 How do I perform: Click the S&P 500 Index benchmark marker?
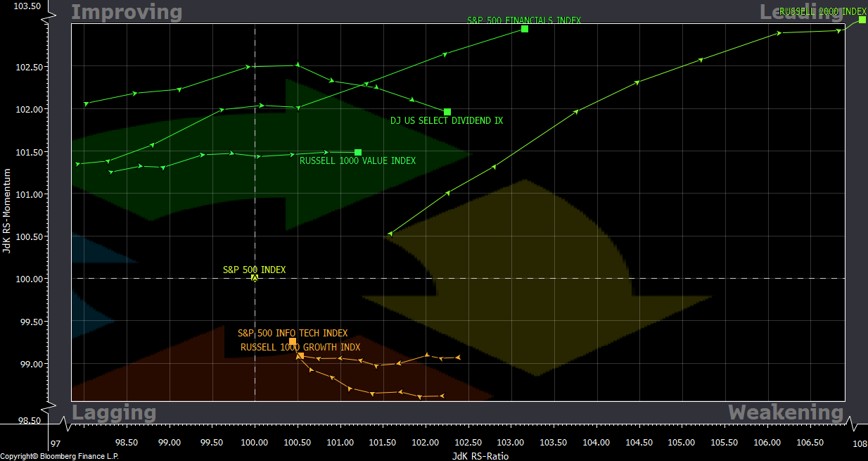point(255,278)
